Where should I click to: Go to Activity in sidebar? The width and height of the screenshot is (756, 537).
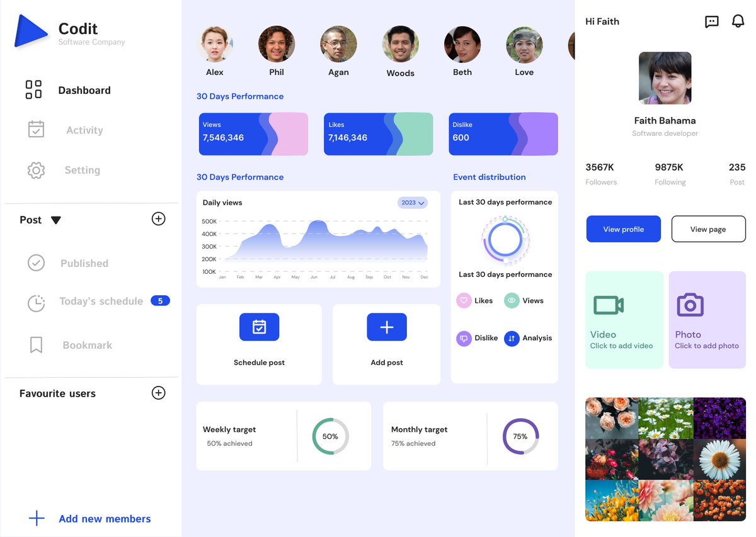coord(84,130)
